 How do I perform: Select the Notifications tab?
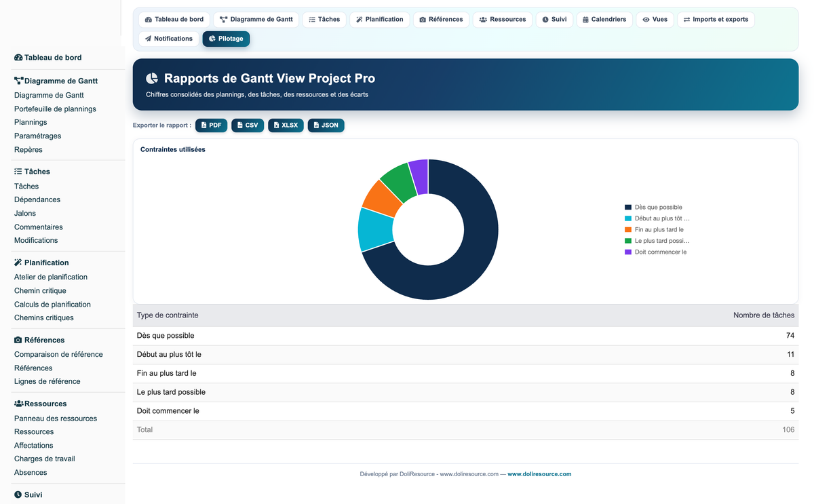[169, 39]
